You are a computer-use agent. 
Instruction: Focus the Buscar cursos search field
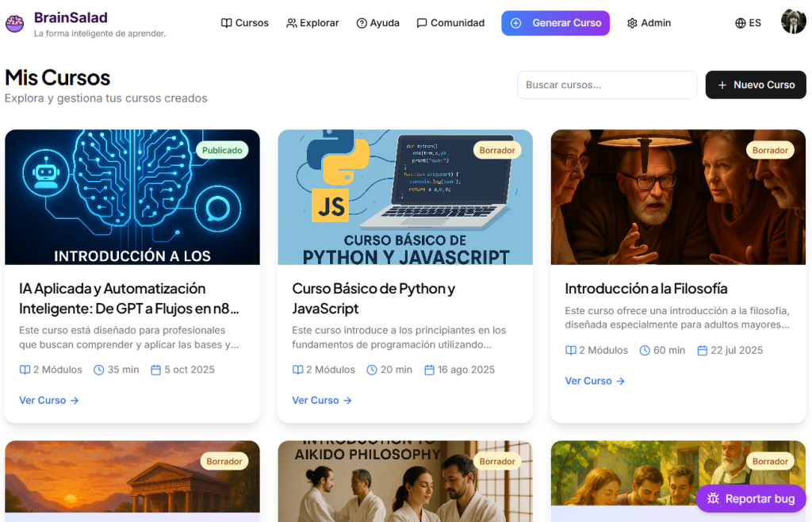(607, 85)
